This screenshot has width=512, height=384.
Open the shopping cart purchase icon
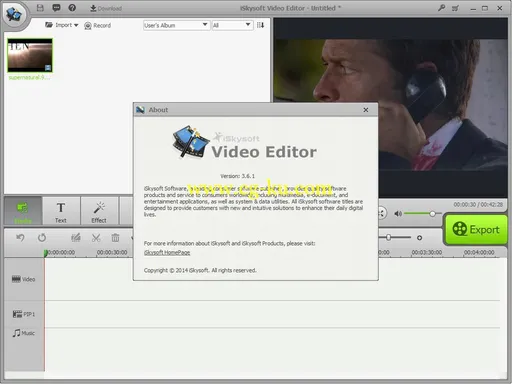click(x=455, y=8)
